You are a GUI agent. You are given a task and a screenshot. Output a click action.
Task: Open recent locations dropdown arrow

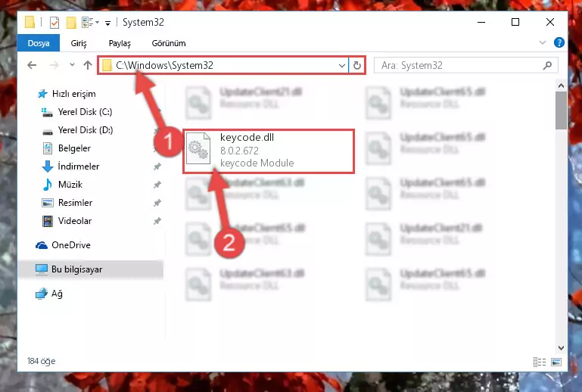(x=72, y=65)
